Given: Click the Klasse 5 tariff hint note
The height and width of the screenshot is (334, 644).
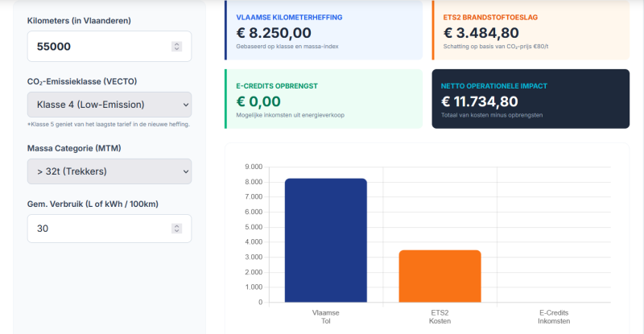Looking at the screenshot, I should point(108,124).
